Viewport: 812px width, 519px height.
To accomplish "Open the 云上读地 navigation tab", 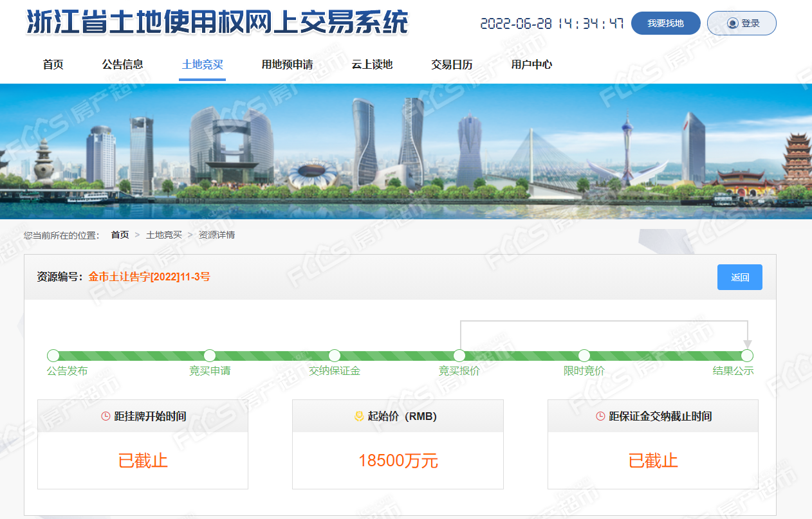I will tap(372, 64).
